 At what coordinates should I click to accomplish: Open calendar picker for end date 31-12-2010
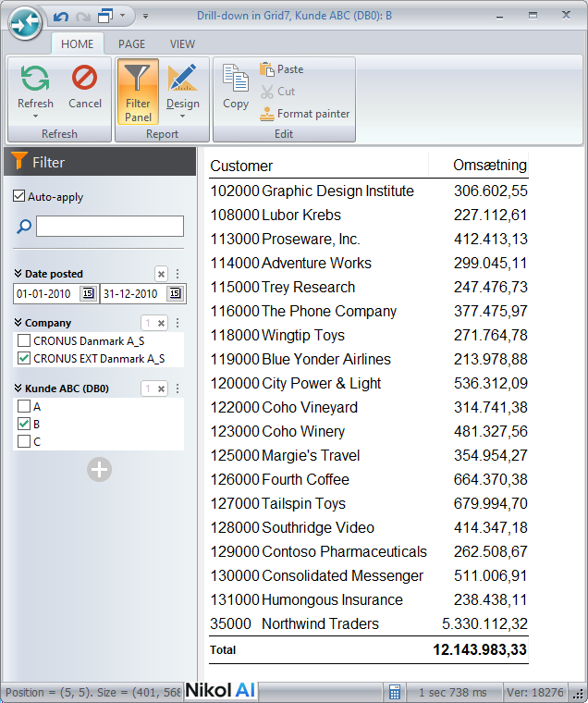pos(175,293)
